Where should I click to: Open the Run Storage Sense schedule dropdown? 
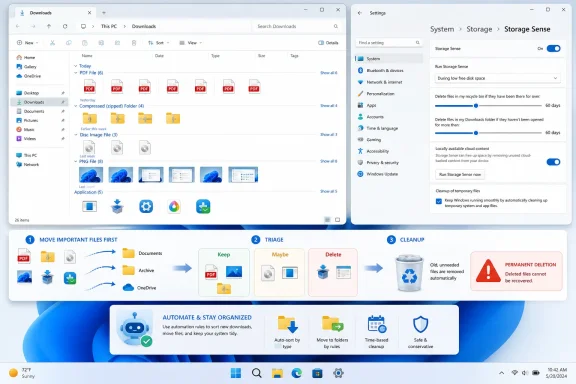click(x=497, y=78)
